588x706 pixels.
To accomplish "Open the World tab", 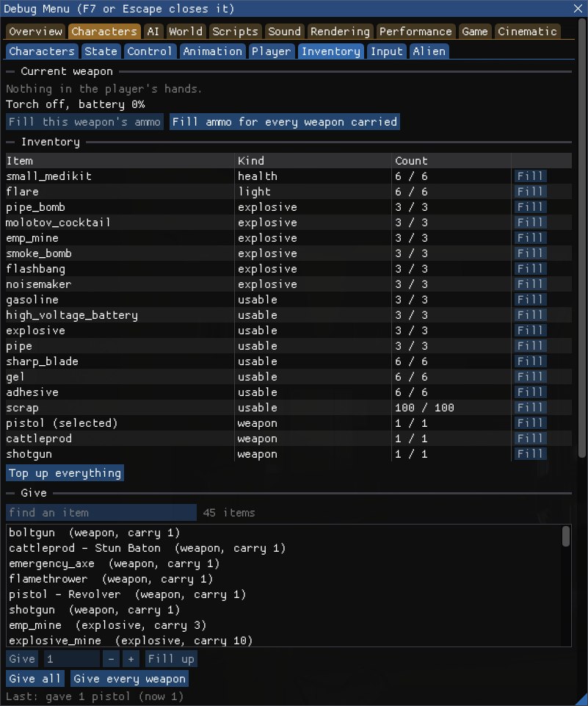I will pyautogui.click(x=185, y=32).
